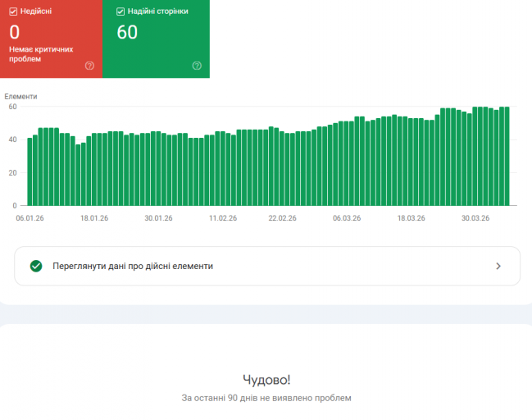
Task: Select the green card showing 60
Action: [x=156, y=39]
